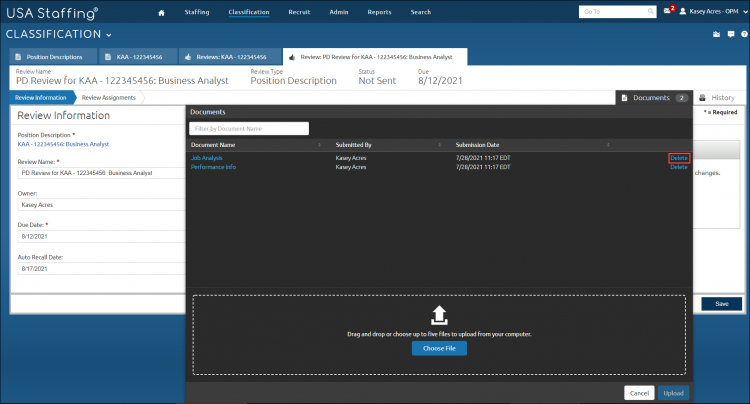Click the Save button

(x=721, y=304)
